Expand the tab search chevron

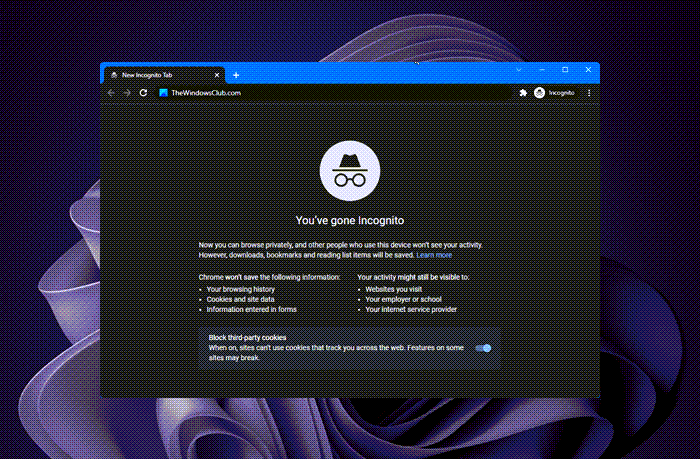(x=519, y=70)
